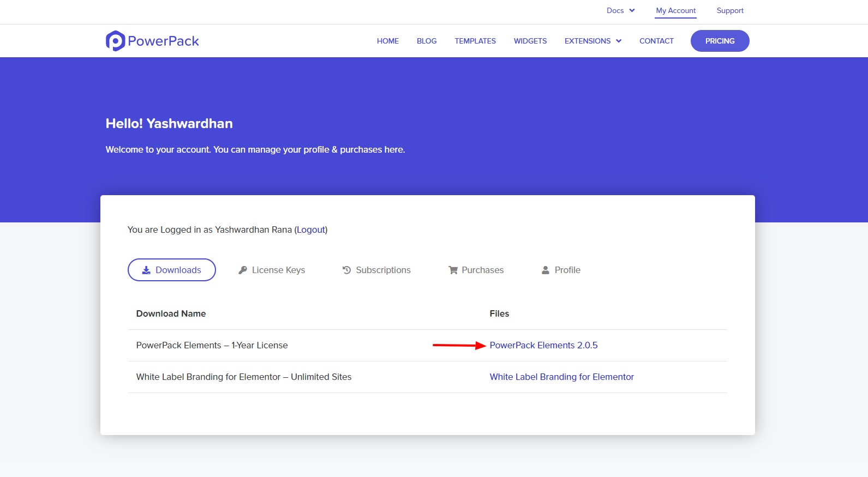
Task: Open the Docs menu label
Action: 615,10
